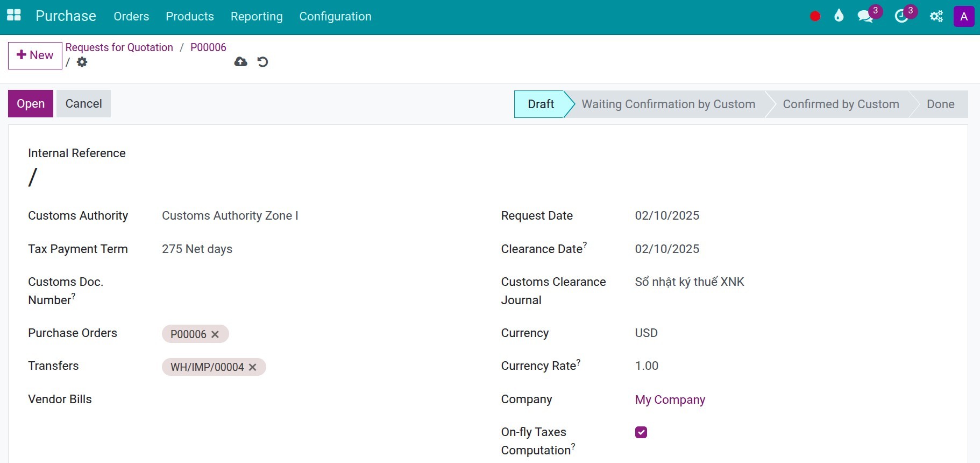Go to the Purchase app home
This screenshot has height=463, width=980.
tap(66, 16)
